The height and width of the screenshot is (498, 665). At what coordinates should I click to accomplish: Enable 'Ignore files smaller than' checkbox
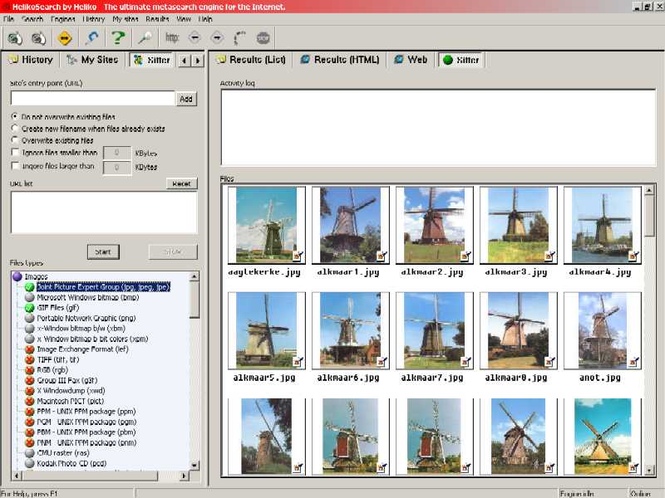tap(14, 153)
